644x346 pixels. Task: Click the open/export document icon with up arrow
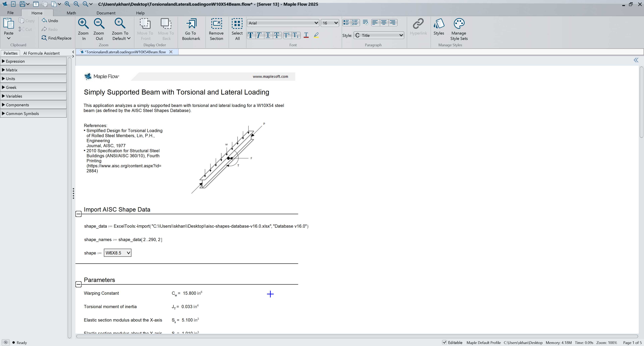[x=36, y=4]
